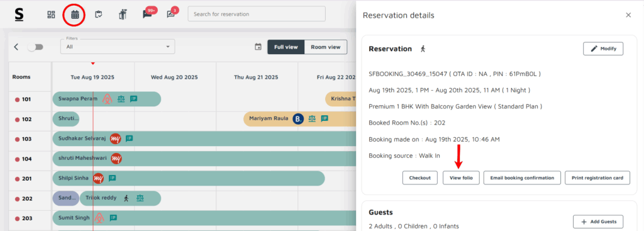This screenshot has height=231, width=644.
Task: Open messages with the 99+ badge
Action: point(148,14)
